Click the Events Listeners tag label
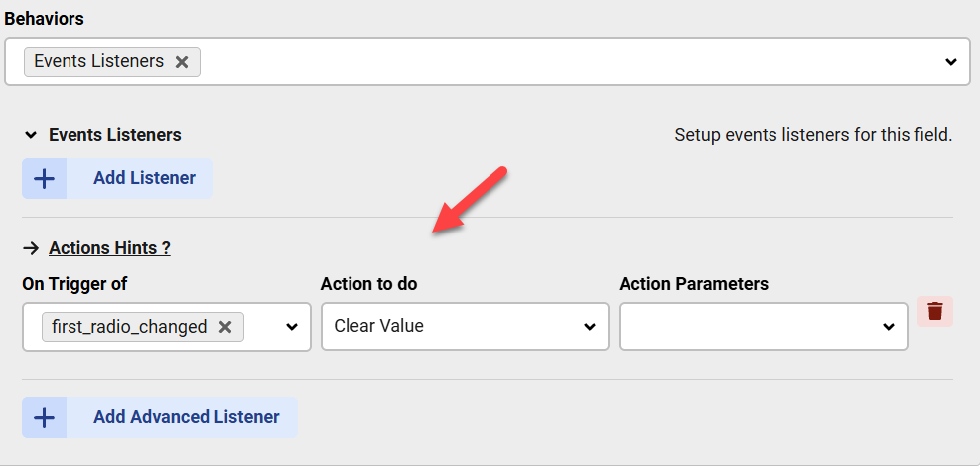Screen dimensions: 980x466 click(98, 62)
